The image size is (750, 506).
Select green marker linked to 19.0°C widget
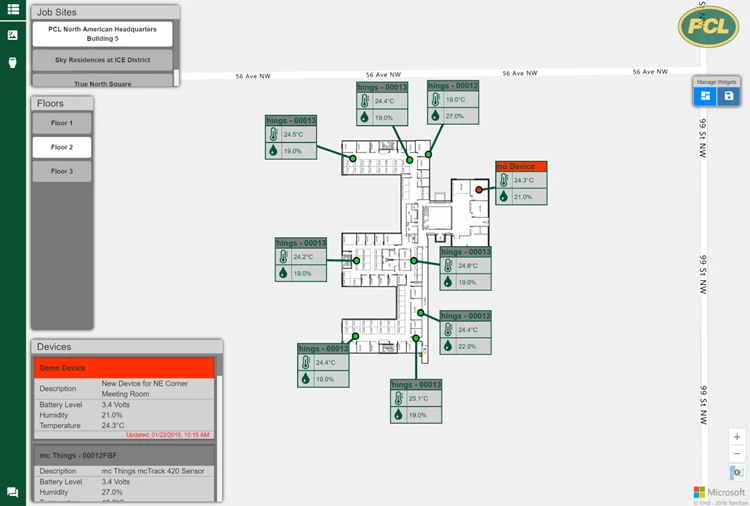point(429,154)
